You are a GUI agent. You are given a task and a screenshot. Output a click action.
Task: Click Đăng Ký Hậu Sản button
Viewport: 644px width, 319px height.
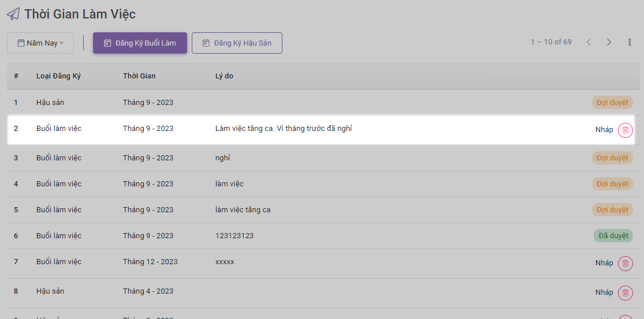(237, 43)
